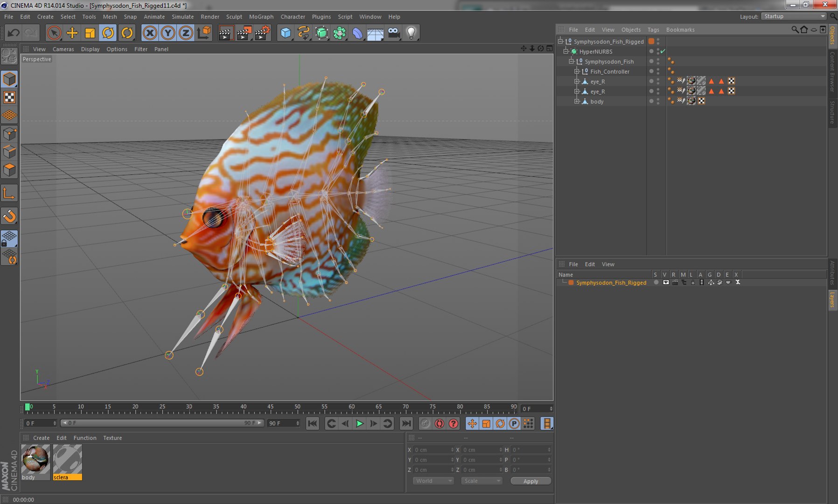Open the material manager Texture menu

pyautogui.click(x=112, y=438)
